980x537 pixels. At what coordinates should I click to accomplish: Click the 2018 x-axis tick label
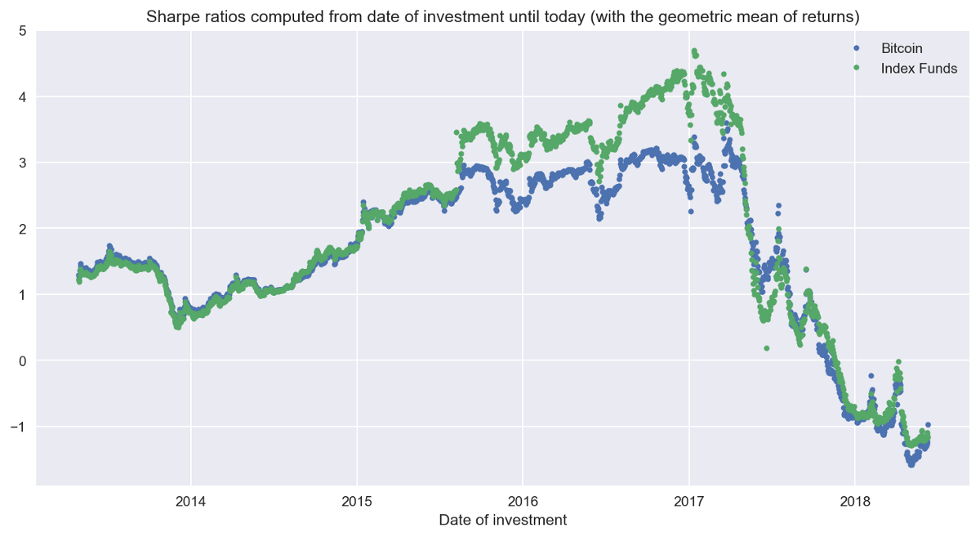(x=855, y=499)
